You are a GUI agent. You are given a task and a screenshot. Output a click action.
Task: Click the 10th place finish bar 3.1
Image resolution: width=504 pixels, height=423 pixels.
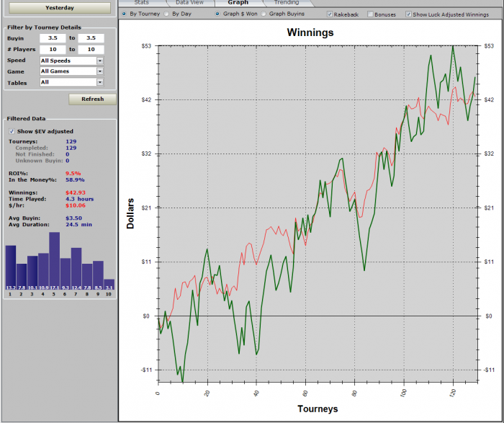pyautogui.click(x=109, y=285)
